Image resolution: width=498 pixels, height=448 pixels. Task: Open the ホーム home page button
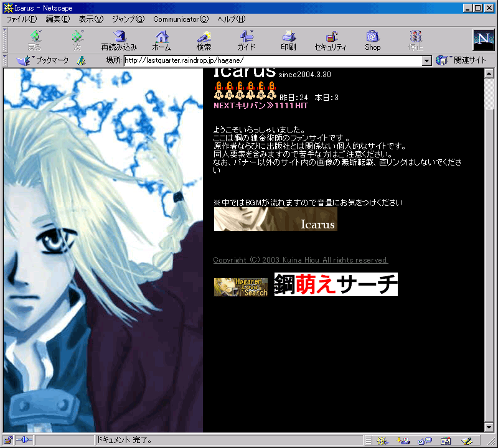[161, 40]
